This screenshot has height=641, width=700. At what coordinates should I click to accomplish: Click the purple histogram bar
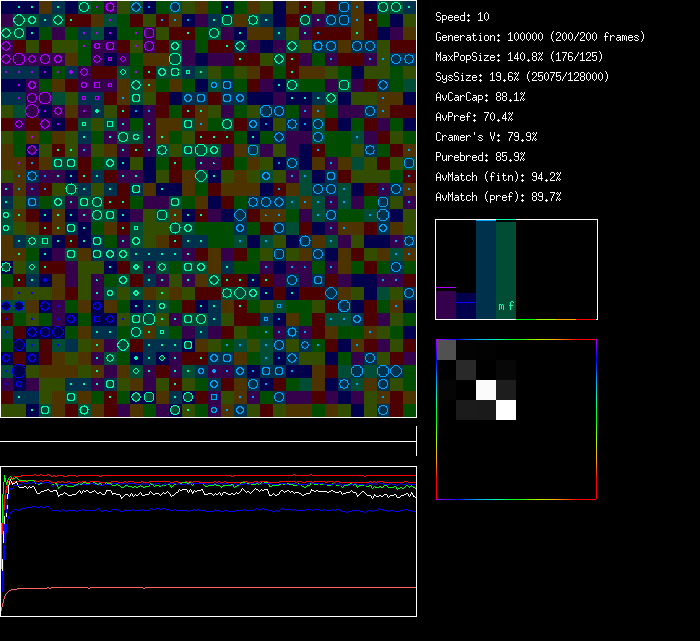click(x=445, y=304)
